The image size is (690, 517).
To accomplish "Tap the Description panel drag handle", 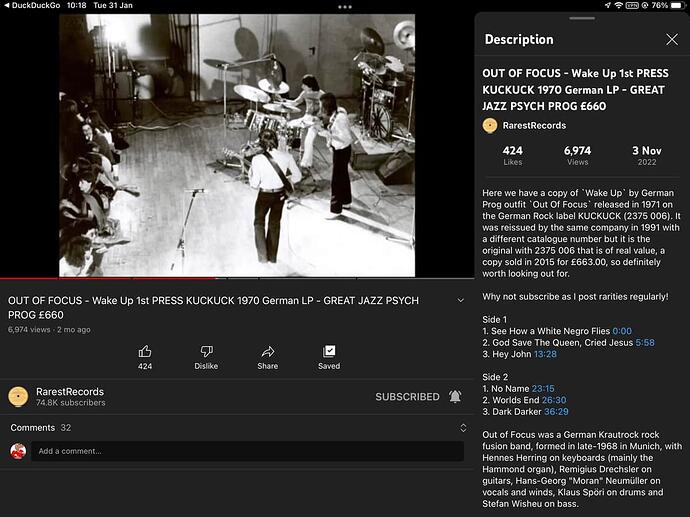I will click(x=582, y=18).
